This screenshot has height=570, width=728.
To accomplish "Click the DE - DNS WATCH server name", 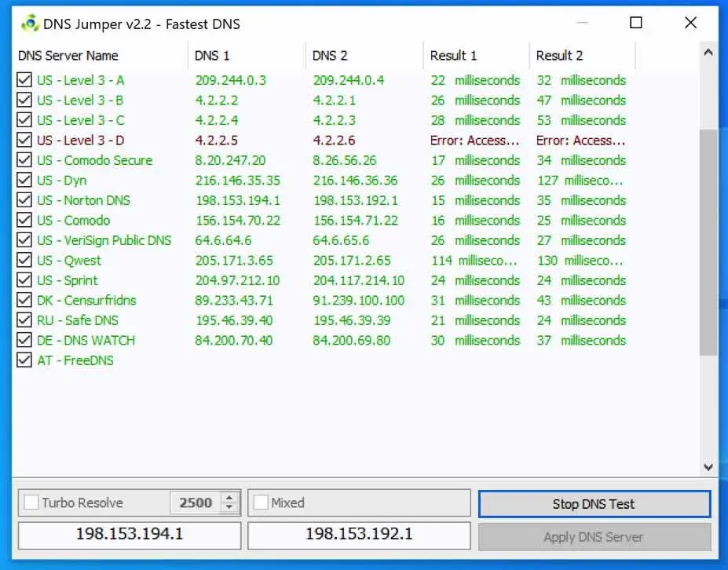I will pos(86,340).
